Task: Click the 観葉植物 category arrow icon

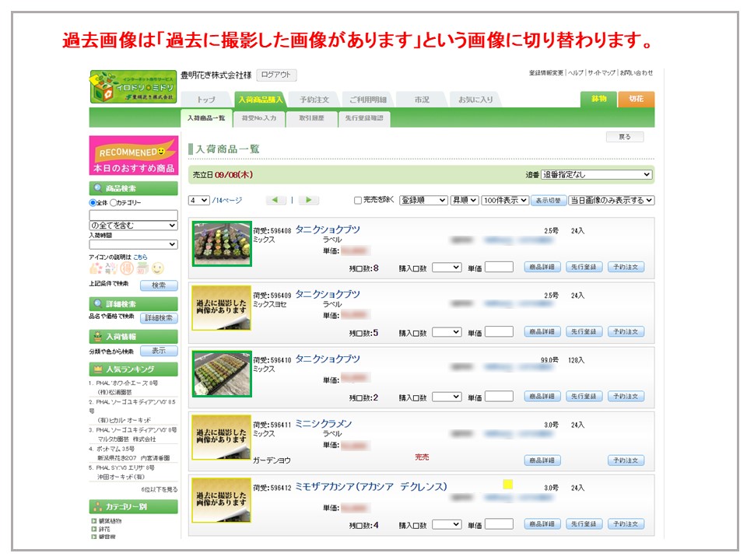Action: click(x=93, y=521)
